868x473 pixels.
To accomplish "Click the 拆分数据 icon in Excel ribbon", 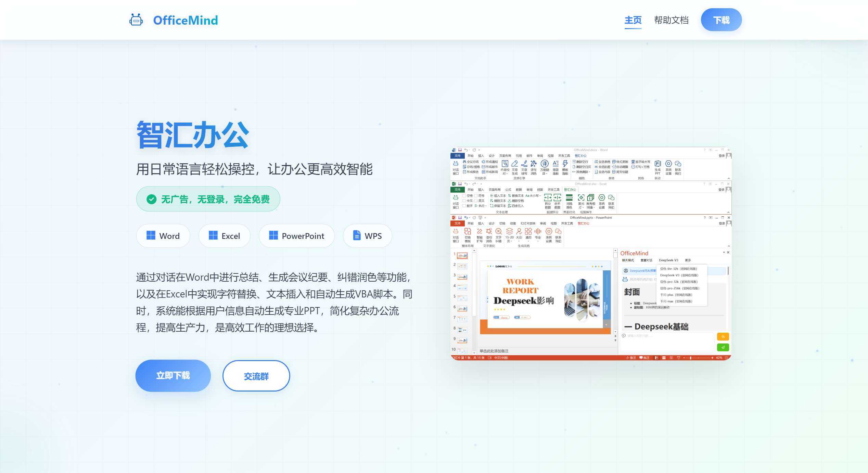I will click(548, 198).
